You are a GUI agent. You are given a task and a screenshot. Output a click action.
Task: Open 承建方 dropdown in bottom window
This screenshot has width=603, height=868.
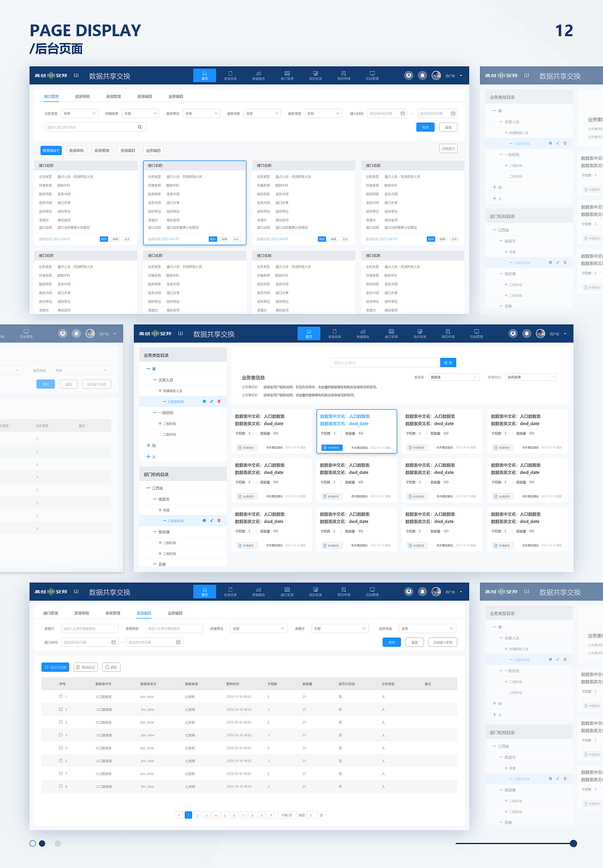(340, 628)
